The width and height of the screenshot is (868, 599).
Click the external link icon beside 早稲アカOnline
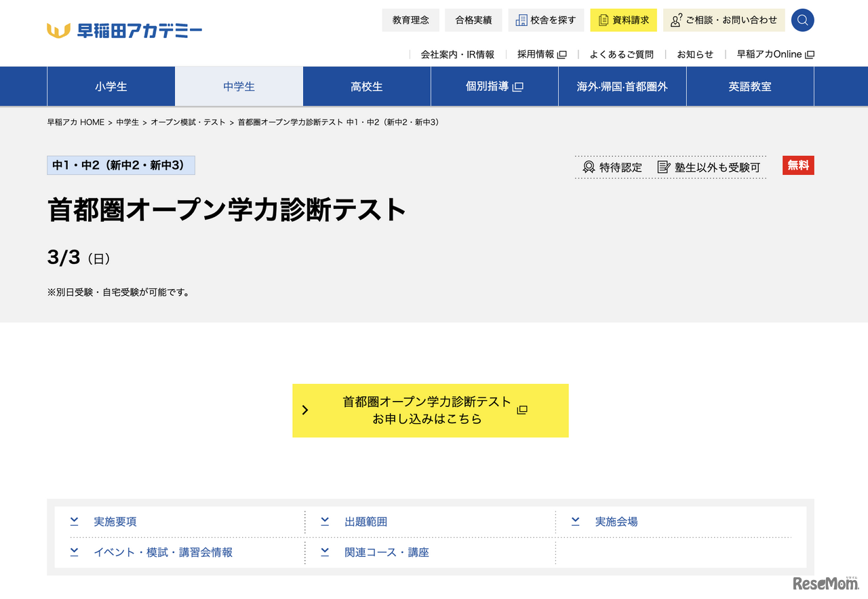tap(809, 55)
